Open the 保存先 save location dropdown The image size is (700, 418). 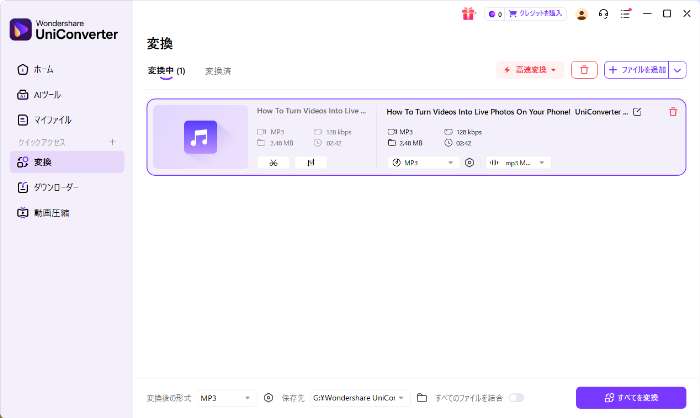[x=359, y=398]
